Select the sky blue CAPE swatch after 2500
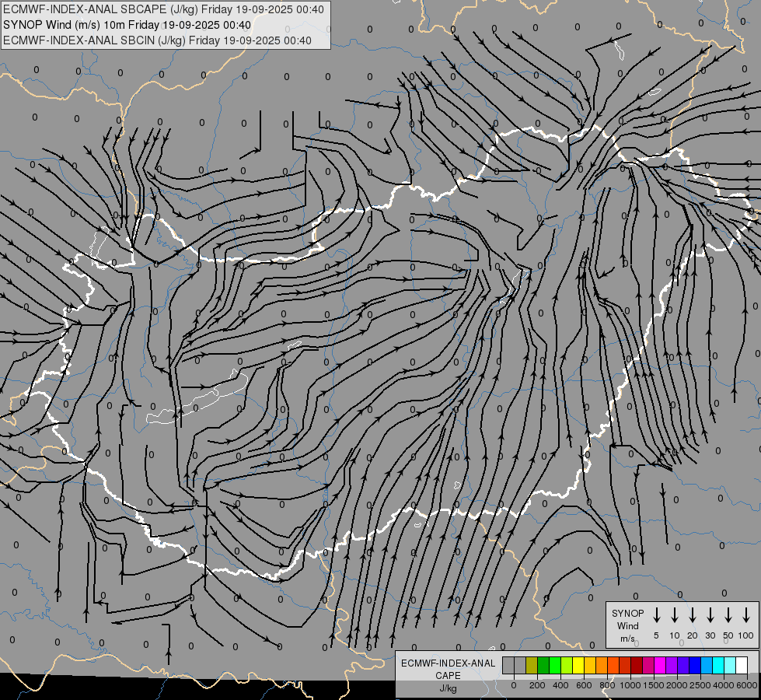Screen dimensions: 761x700 click(706, 665)
